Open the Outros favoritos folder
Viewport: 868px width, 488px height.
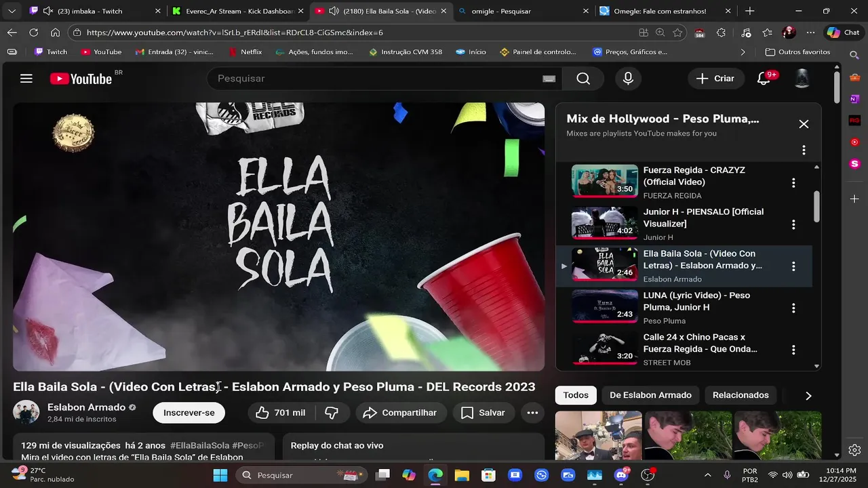pyautogui.click(x=797, y=52)
